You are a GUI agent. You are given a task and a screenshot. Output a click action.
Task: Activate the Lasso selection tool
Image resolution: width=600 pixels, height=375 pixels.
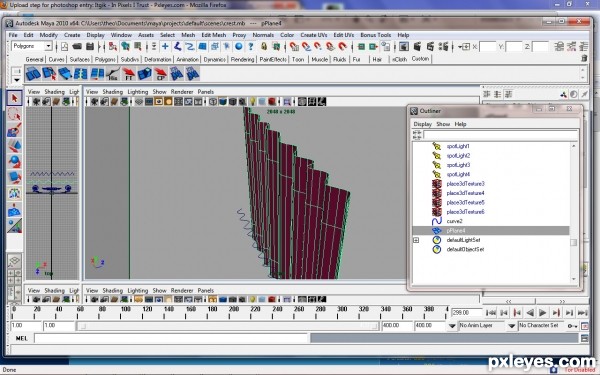click(14, 114)
